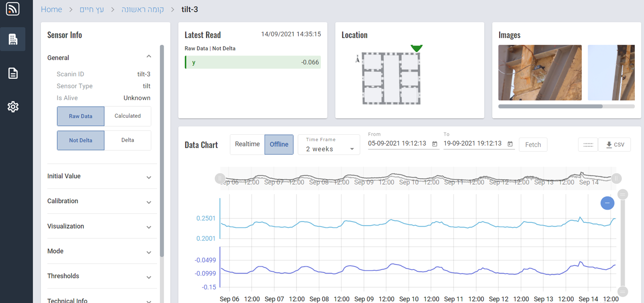Click the blue minus zoom-out chart button

point(607,203)
